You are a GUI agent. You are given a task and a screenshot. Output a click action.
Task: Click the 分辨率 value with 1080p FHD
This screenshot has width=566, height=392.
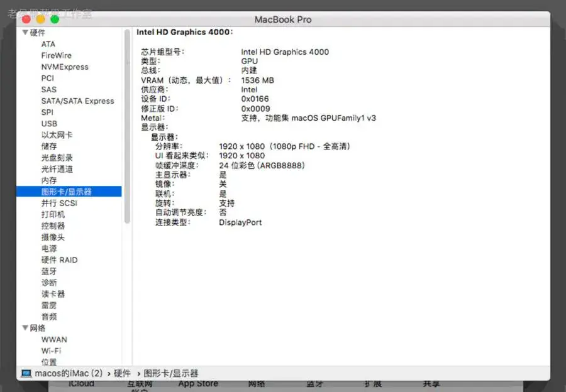(x=284, y=146)
